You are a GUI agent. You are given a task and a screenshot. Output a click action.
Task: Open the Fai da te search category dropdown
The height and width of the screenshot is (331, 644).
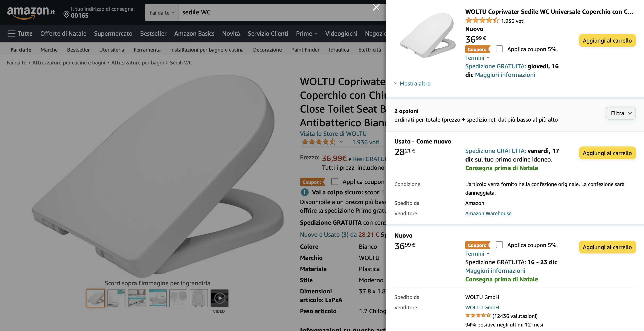point(162,12)
